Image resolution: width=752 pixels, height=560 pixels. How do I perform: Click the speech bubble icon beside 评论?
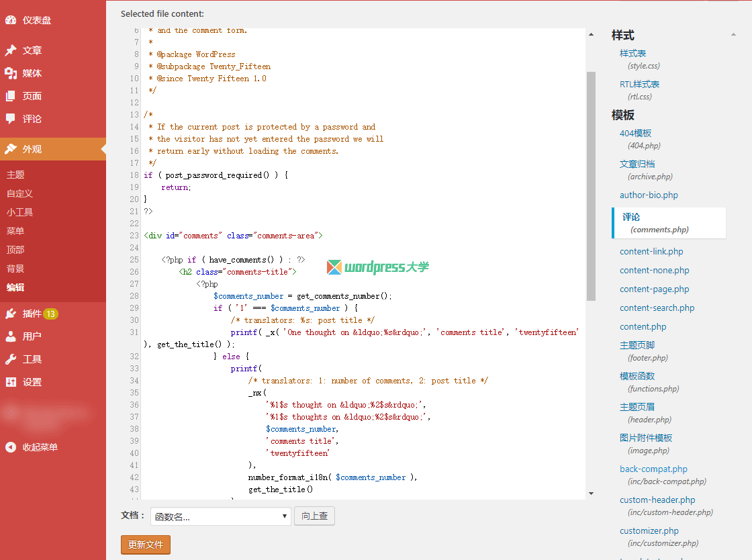[11, 119]
